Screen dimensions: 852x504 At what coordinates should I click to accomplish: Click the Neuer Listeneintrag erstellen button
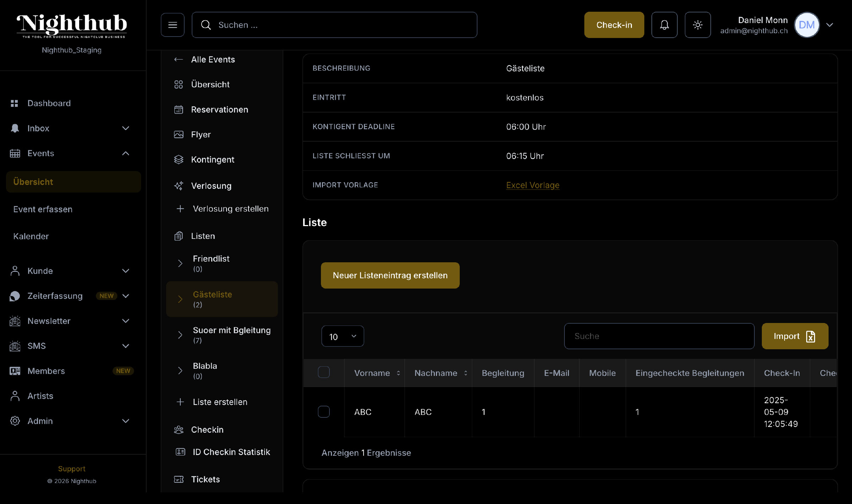click(390, 275)
